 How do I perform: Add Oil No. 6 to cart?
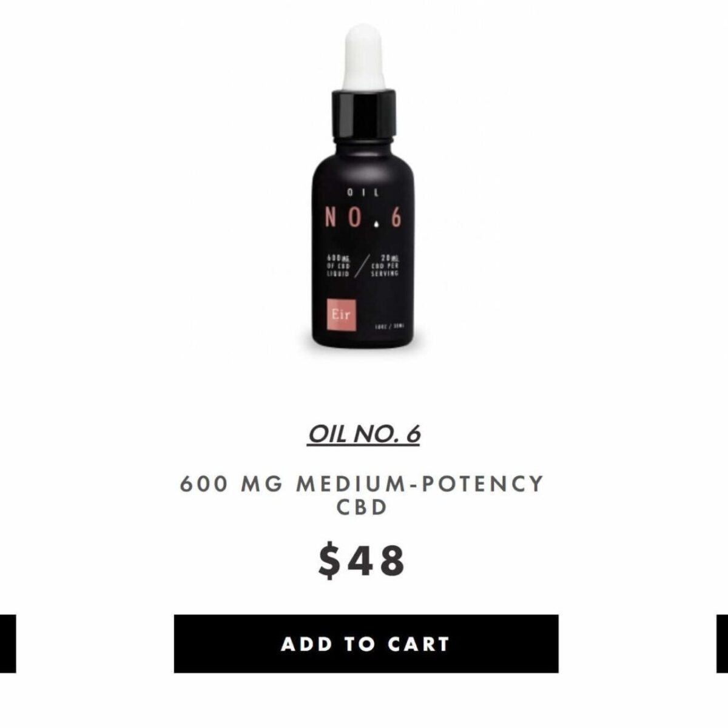366,643
